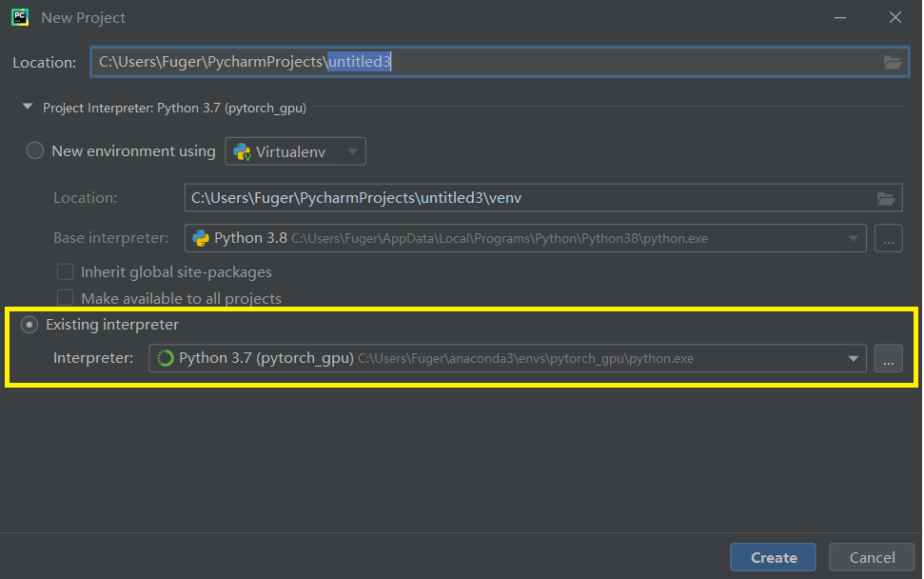Browse for project location with the folder icon
924x579 pixels.
(x=893, y=63)
